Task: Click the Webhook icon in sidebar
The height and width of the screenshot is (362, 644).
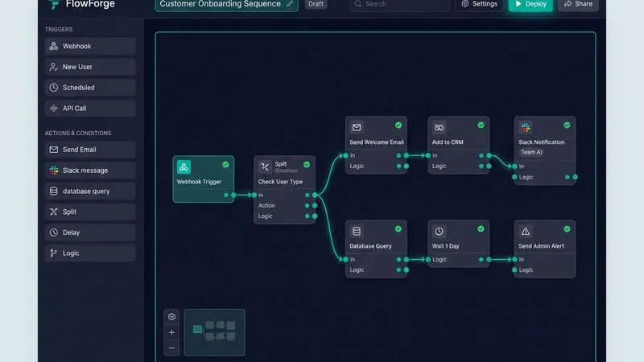Action: click(54, 46)
